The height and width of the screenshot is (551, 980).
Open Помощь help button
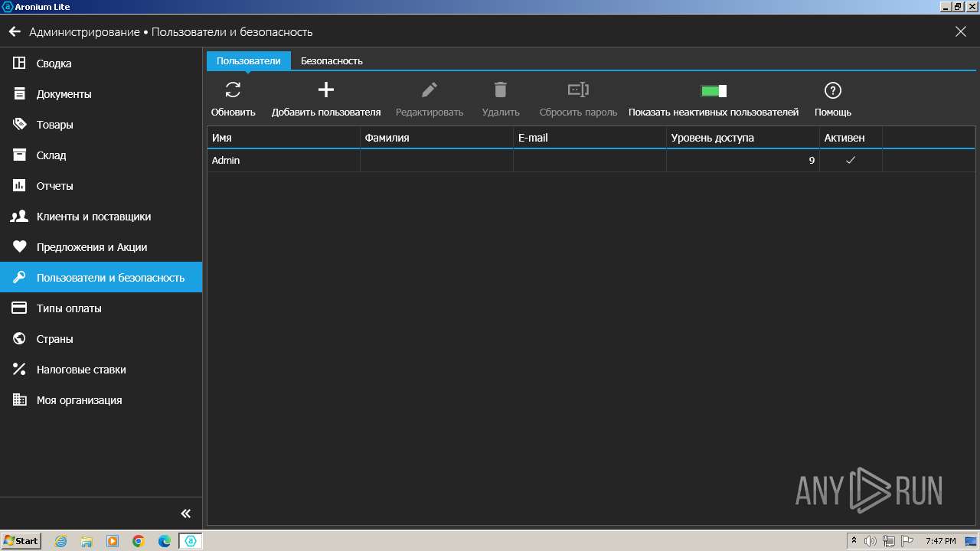(x=833, y=99)
